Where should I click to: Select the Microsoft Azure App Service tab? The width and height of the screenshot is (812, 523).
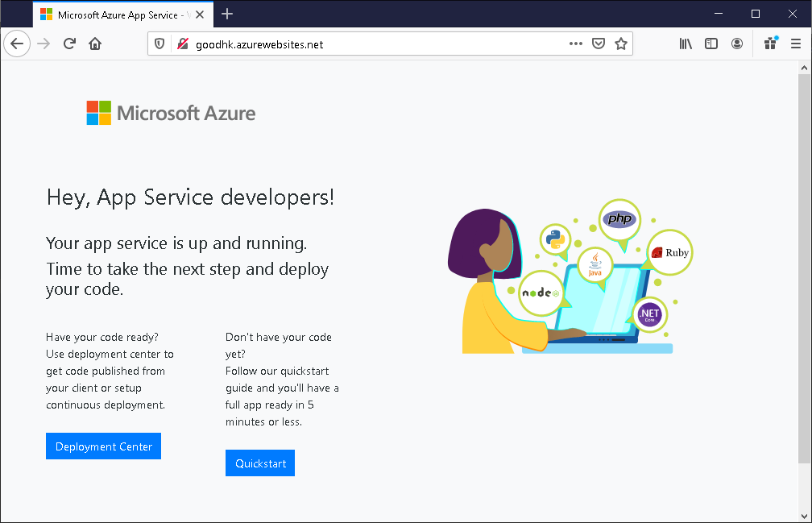[x=117, y=15]
